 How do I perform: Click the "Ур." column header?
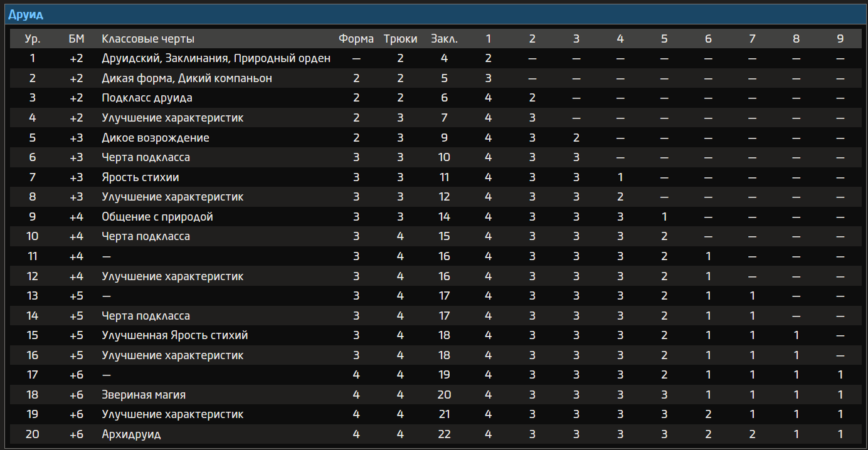[33, 39]
